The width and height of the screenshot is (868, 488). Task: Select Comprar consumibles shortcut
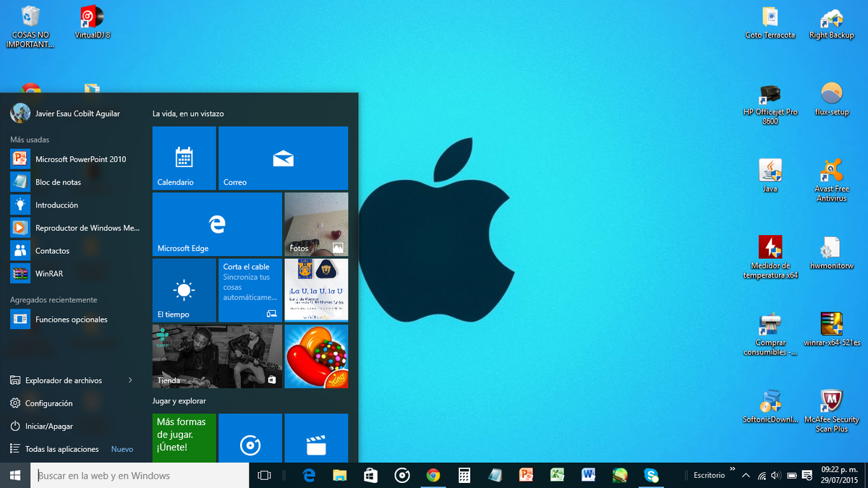tap(770, 335)
